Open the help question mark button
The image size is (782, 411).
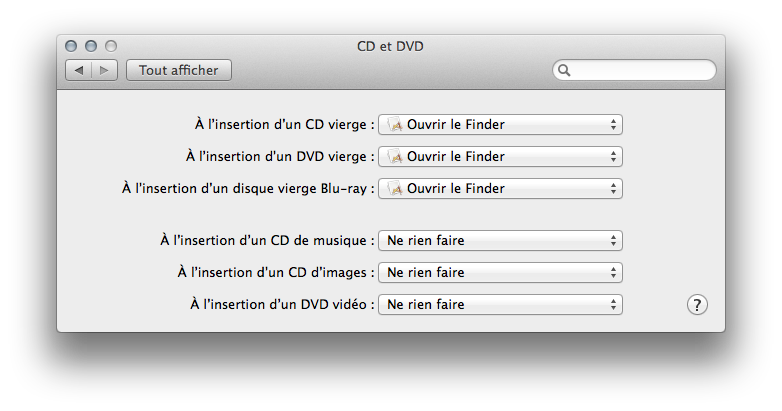pyautogui.click(x=697, y=305)
